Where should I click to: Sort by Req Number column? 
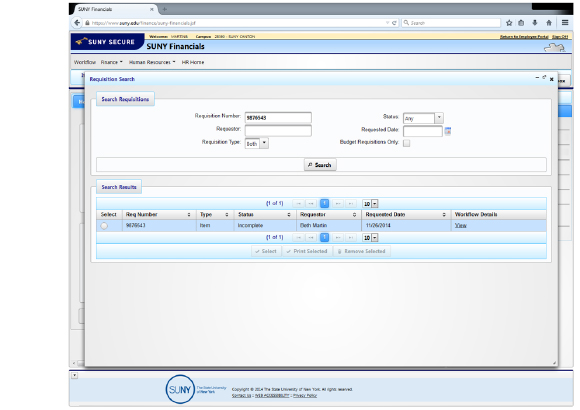point(189,215)
